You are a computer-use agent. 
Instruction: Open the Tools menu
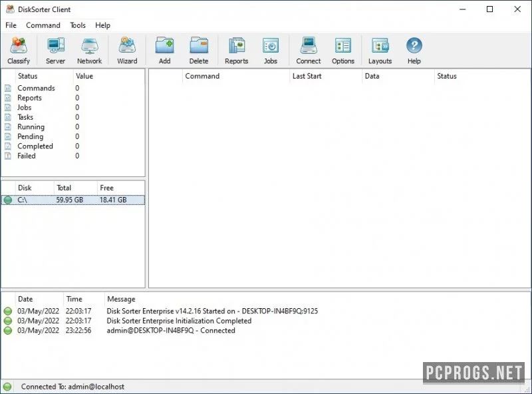(x=78, y=25)
